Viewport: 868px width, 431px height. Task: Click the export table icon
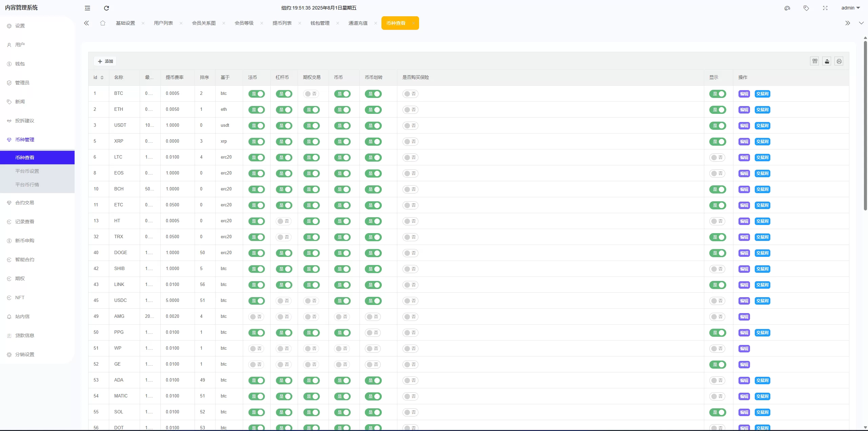point(827,61)
